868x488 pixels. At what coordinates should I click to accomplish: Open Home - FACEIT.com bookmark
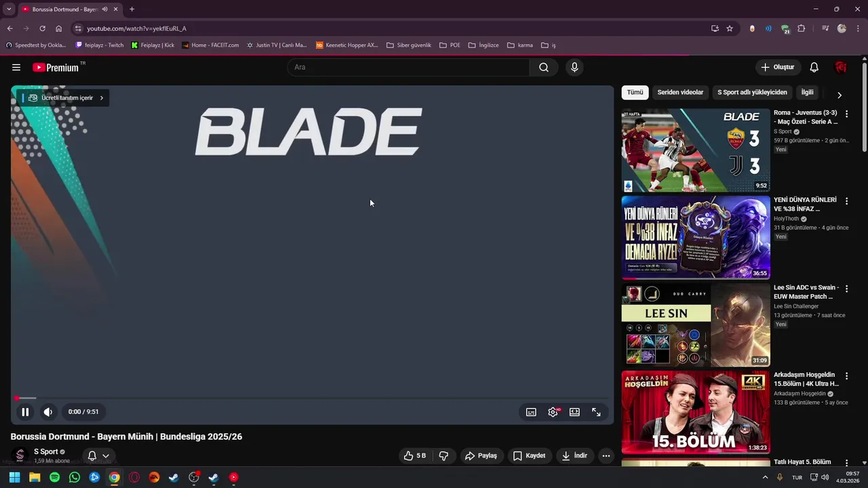210,45
